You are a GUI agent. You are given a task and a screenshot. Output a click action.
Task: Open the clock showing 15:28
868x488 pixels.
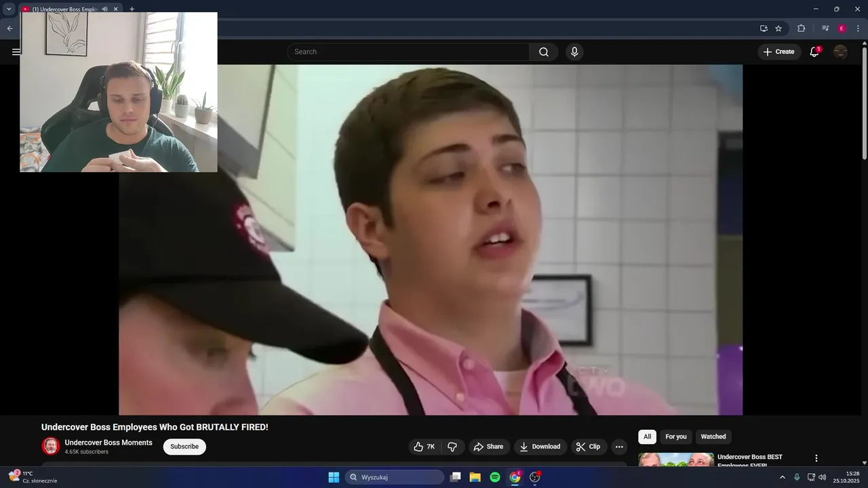coord(846,477)
